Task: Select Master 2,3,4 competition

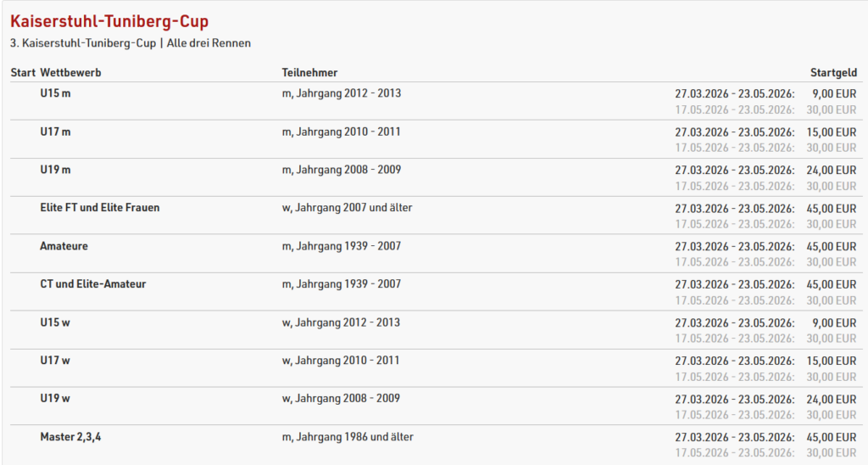Action: pos(70,437)
